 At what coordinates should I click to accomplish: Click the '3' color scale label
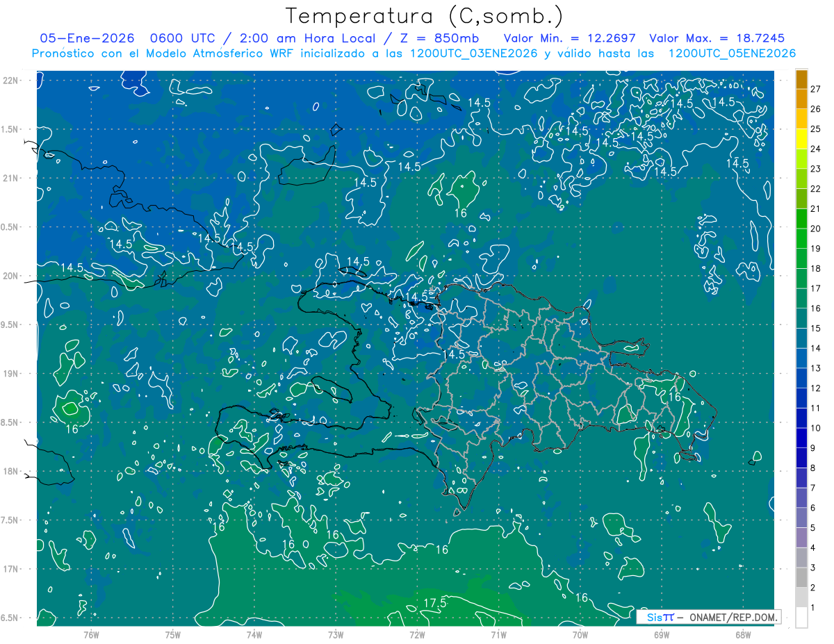812,568
